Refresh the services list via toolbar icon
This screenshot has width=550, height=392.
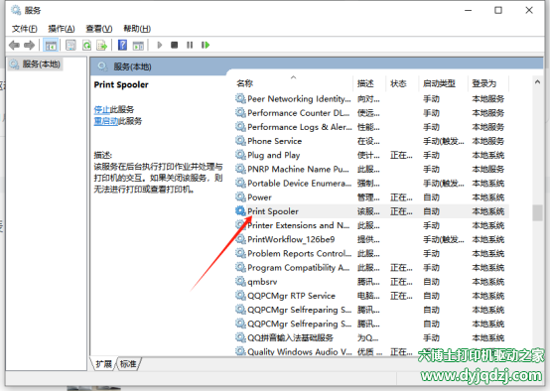tap(86, 45)
